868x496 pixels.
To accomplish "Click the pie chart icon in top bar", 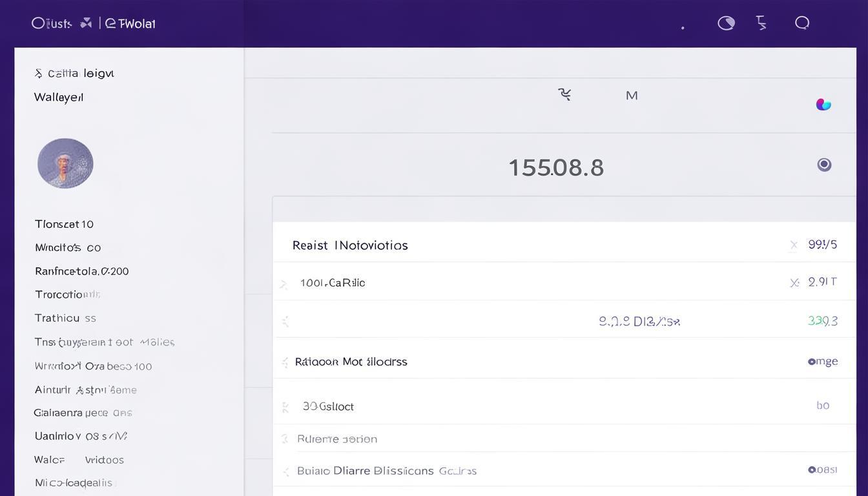I will (726, 23).
